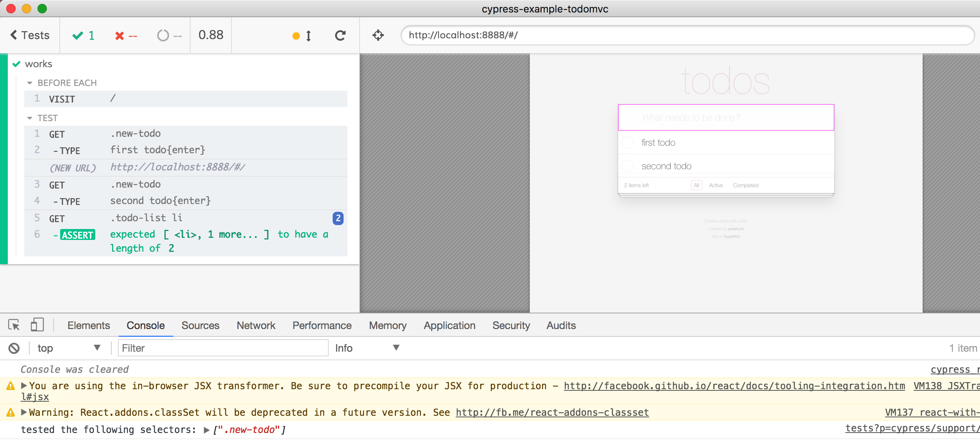Clear console with the ban icon

[x=14, y=348]
